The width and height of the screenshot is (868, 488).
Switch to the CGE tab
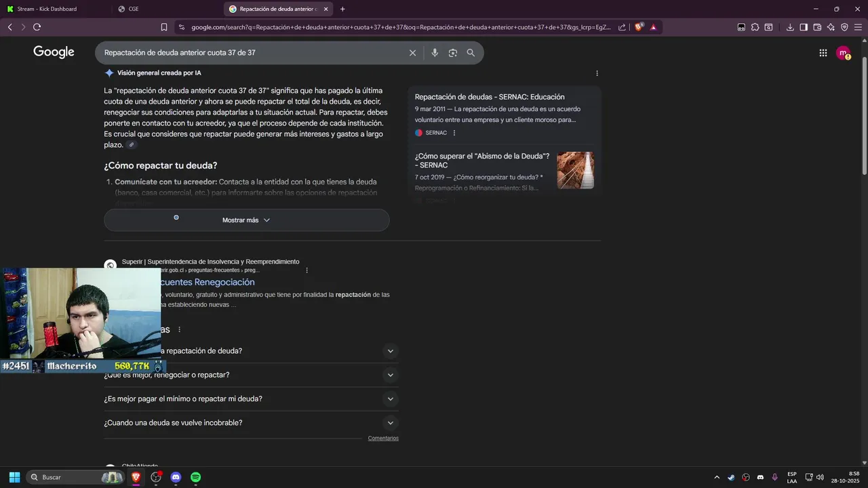click(166, 9)
